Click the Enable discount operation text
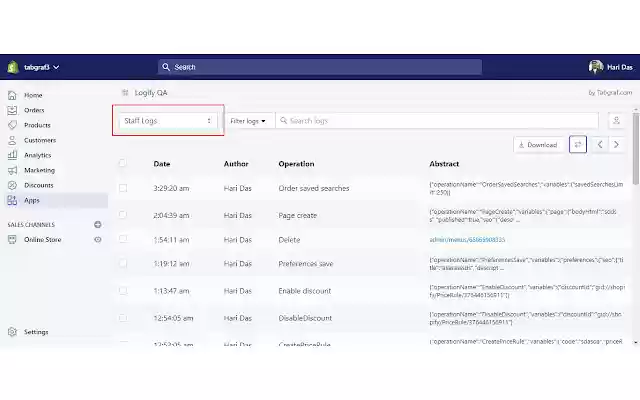 point(304,291)
